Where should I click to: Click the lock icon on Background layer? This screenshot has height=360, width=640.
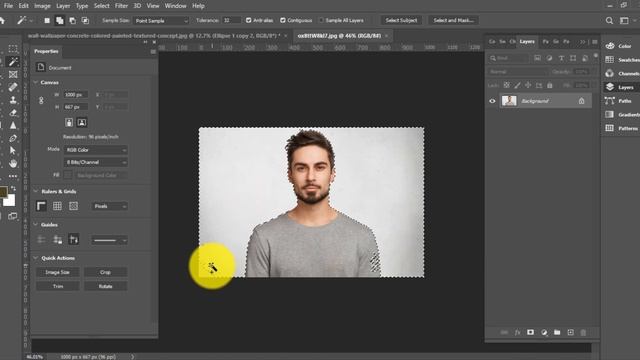[x=581, y=101]
